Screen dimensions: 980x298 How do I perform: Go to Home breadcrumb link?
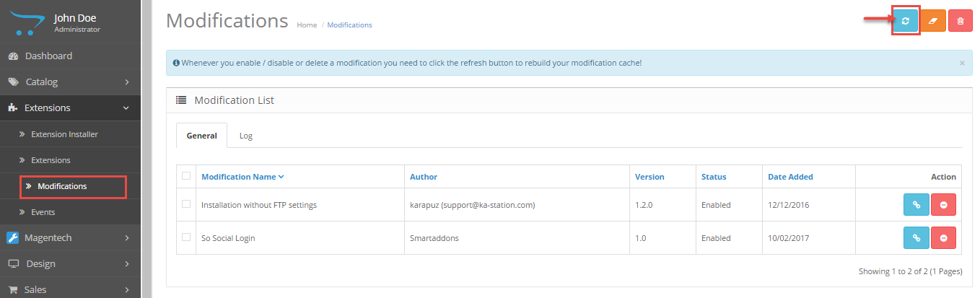click(x=307, y=25)
